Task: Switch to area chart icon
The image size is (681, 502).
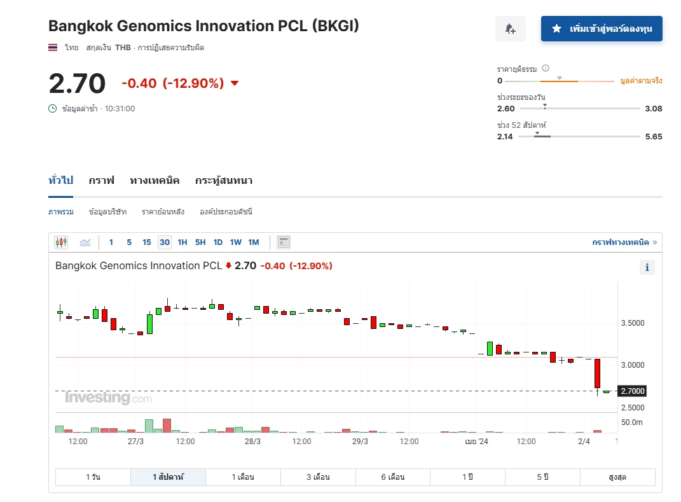Action: click(85, 242)
